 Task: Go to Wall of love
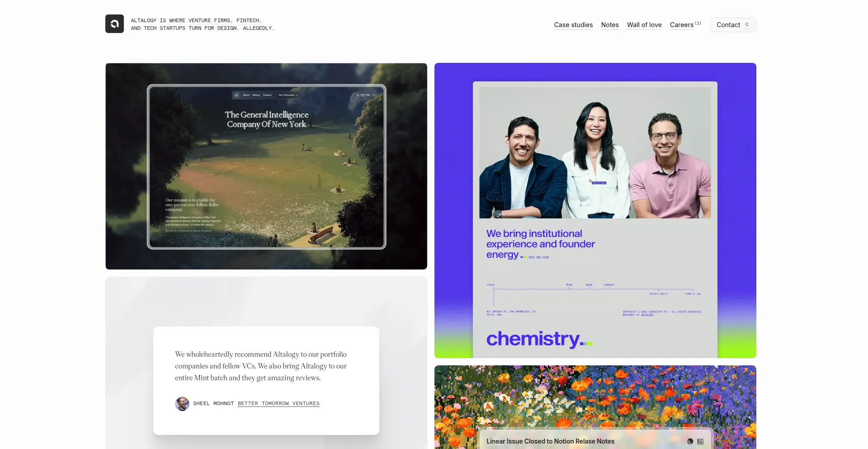pos(644,25)
